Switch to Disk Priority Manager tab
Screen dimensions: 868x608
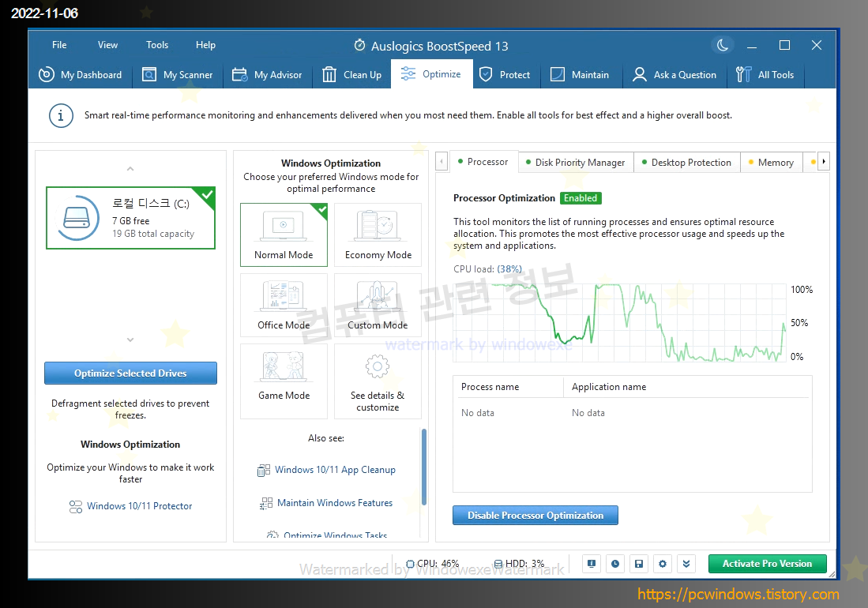pyautogui.click(x=575, y=162)
